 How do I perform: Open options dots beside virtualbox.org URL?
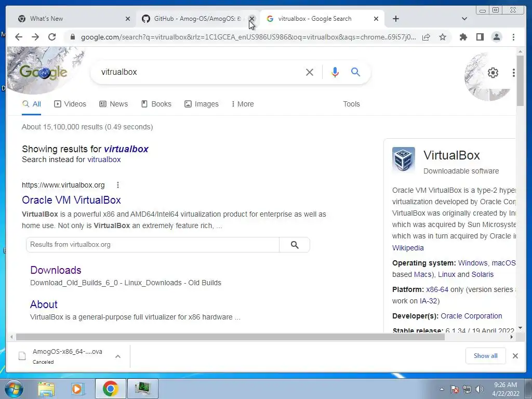(118, 185)
